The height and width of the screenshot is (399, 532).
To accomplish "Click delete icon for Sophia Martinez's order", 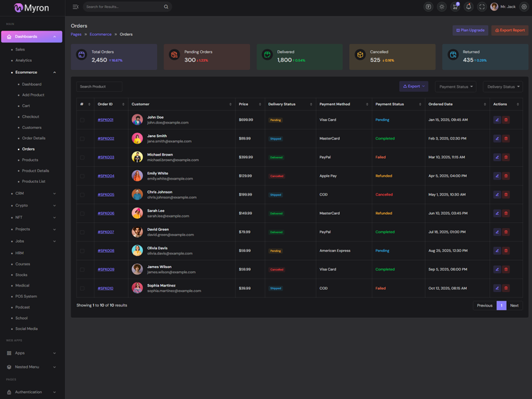I will (506, 289).
